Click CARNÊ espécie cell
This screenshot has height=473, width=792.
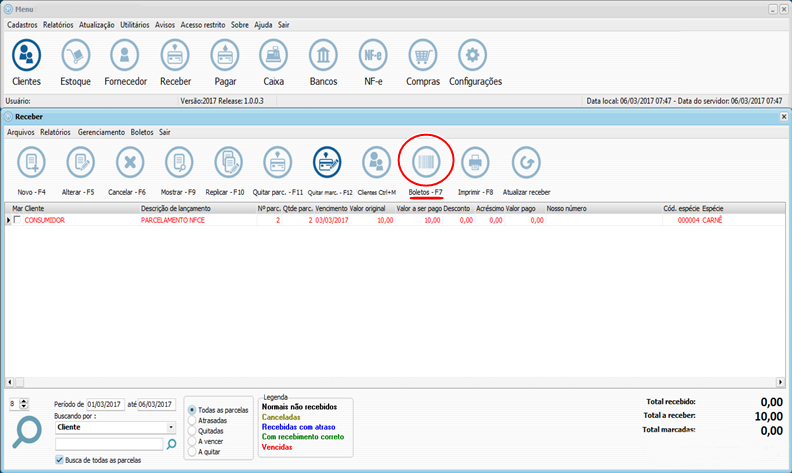pos(712,220)
